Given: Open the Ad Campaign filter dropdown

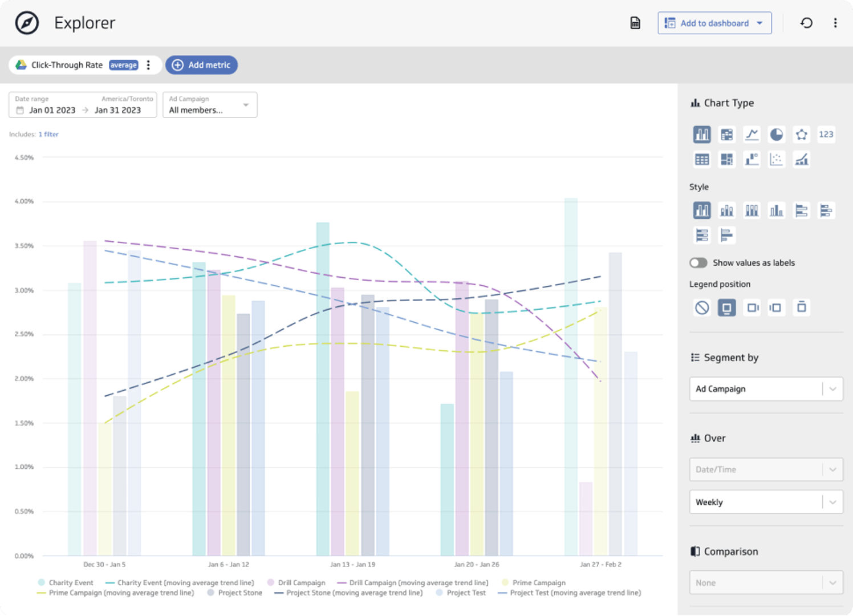Looking at the screenshot, I should (x=210, y=105).
